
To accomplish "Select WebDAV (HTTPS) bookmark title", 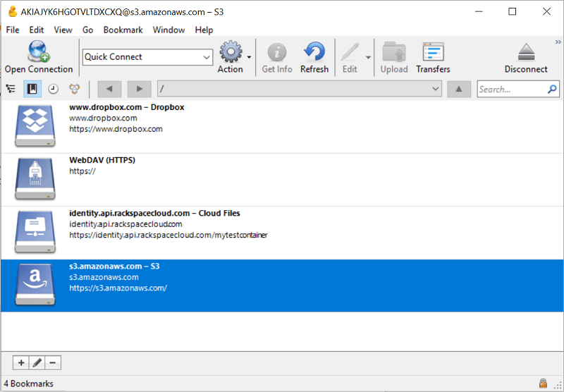I will (x=102, y=160).
